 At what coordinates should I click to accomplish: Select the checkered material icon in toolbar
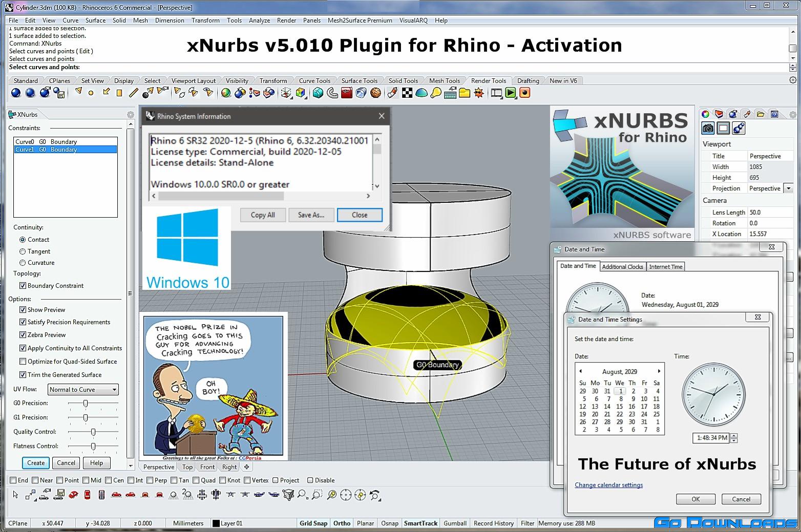406,93
